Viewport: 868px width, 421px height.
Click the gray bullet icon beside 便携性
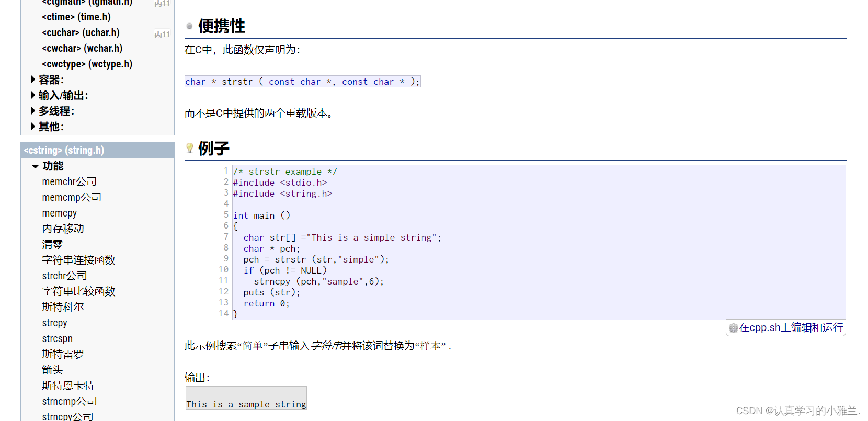click(x=189, y=26)
